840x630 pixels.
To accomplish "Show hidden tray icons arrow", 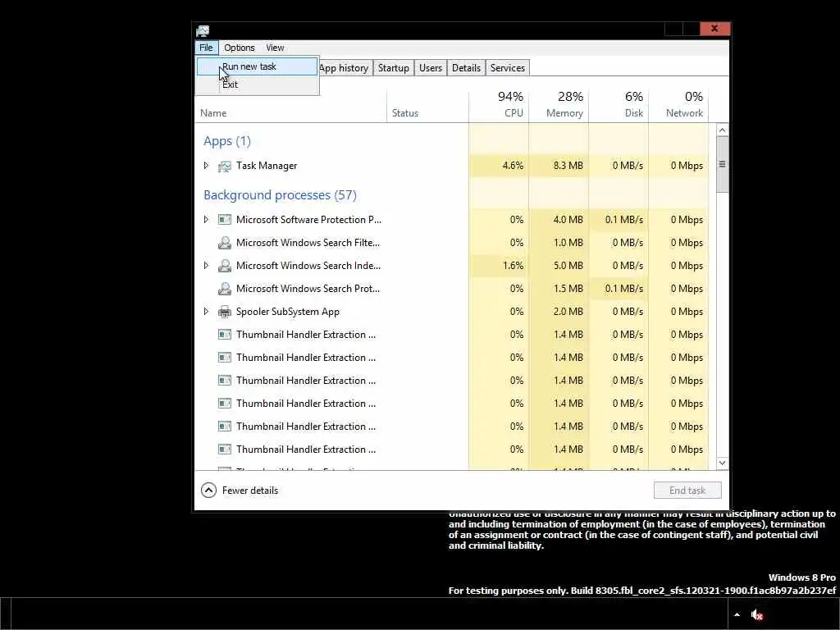I will (737, 614).
